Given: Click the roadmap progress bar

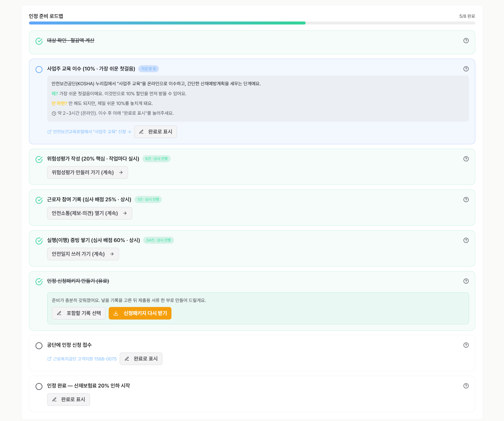Looking at the screenshot, I should tap(252, 23).
